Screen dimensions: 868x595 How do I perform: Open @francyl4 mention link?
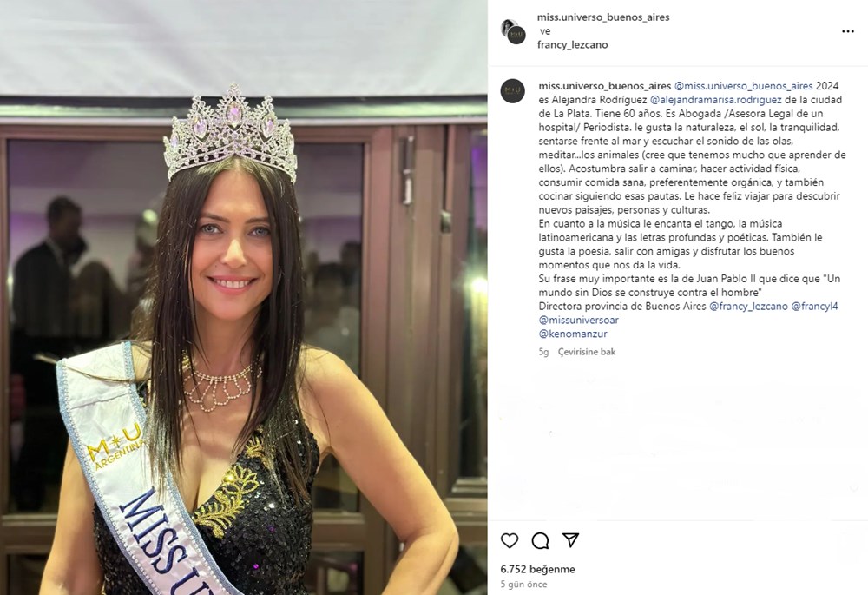point(814,307)
